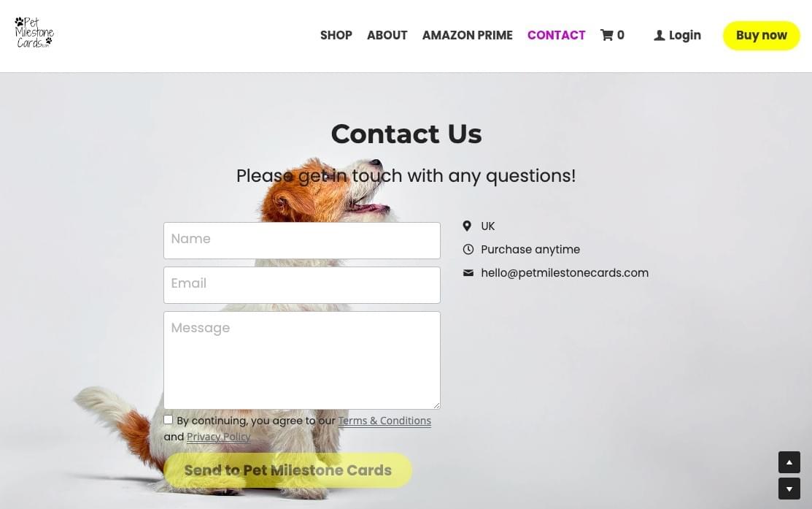Click the UK location pin icon
This screenshot has width=812, height=509.
[x=467, y=226]
